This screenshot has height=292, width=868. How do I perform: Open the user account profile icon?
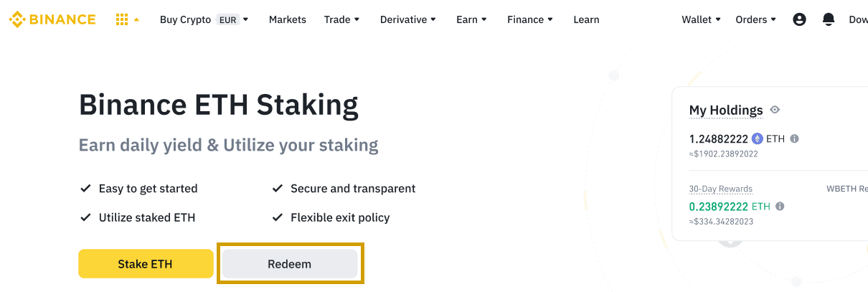point(799,19)
